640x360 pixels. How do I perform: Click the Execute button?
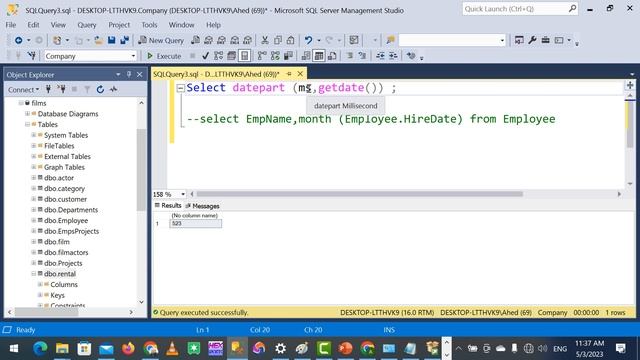(164, 56)
